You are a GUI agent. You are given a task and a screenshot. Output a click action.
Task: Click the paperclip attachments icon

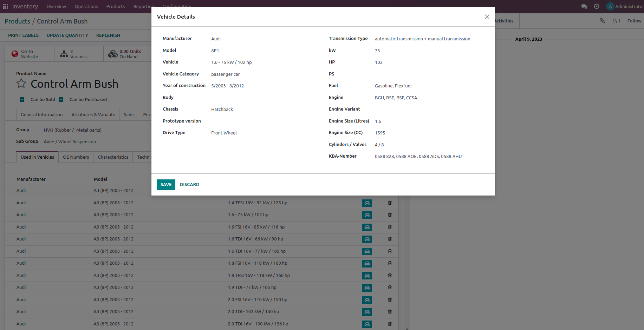coord(602,21)
